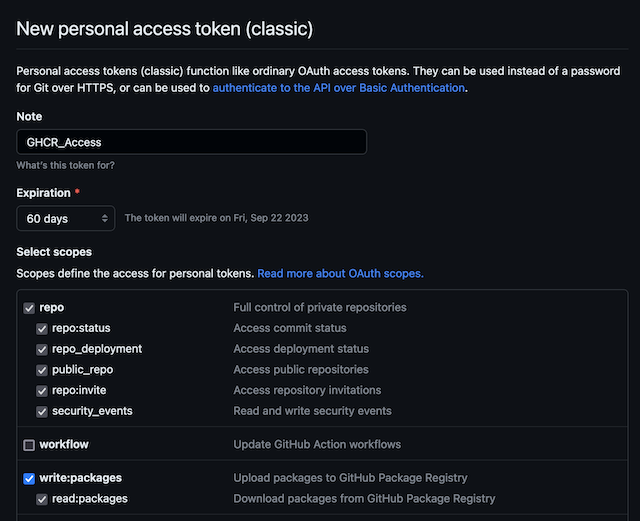Click the expiration dropdown arrows icon
The height and width of the screenshot is (521, 640).
pos(105,218)
